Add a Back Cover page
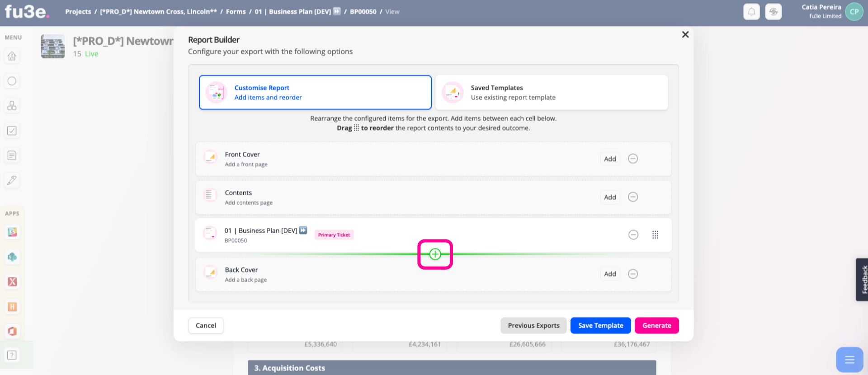The height and width of the screenshot is (375, 868). pyautogui.click(x=610, y=274)
